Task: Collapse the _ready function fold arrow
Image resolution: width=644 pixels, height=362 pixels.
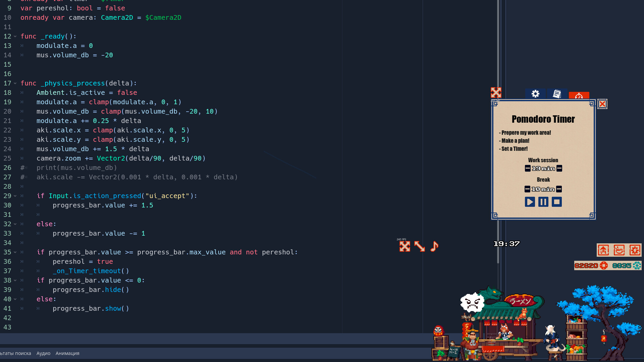Action: tap(15, 36)
